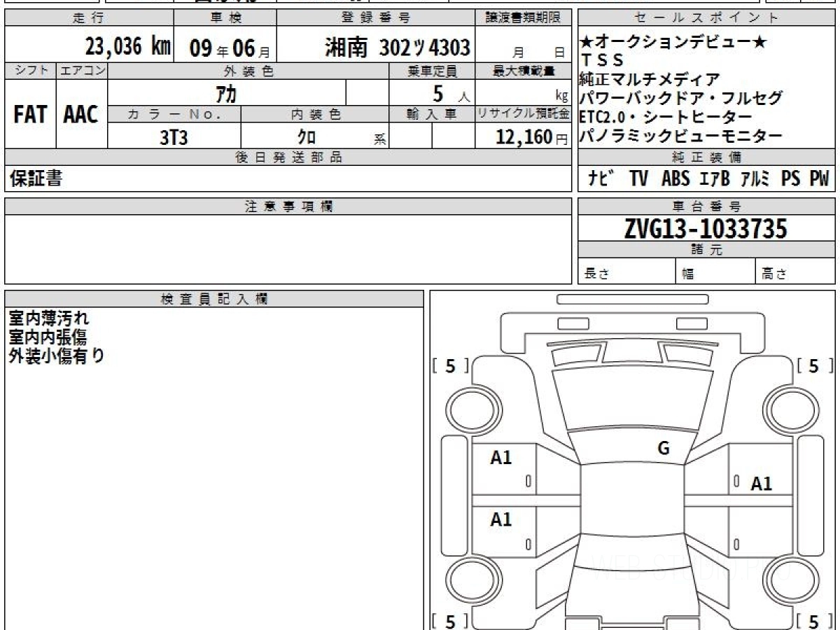This screenshot has height=630, width=840.
Task: Select the 外装色 header
Action: [x=248, y=71]
